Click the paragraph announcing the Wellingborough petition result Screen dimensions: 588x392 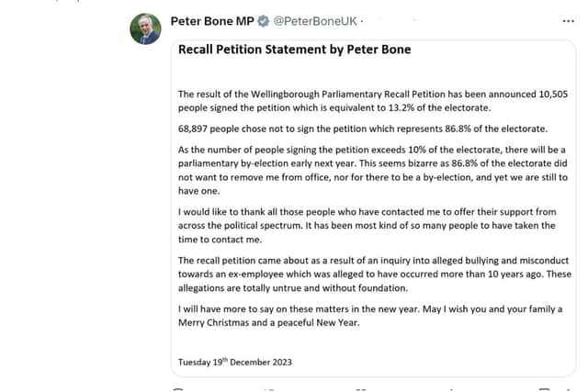[x=366, y=100]
